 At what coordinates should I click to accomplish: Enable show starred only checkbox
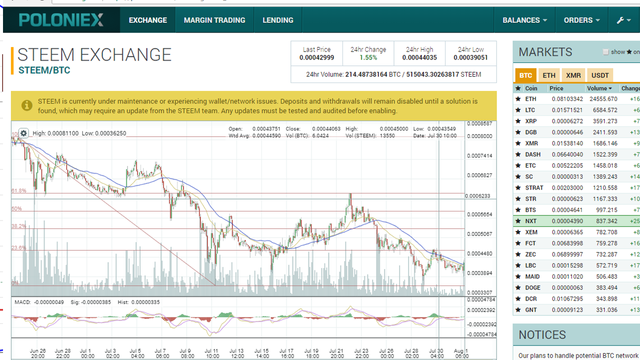606,52
